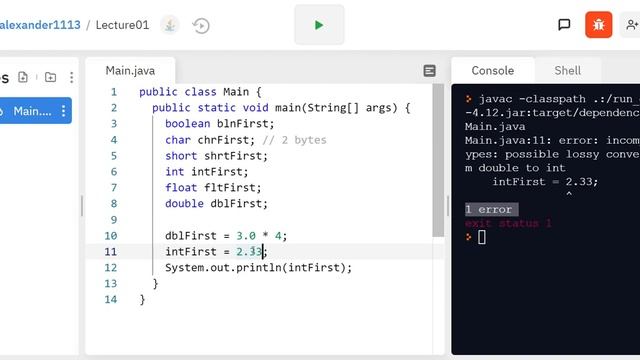Click 'double dblFirst;' on line 8
Screen dimensions: 640x360
click(x=216, y=204)
